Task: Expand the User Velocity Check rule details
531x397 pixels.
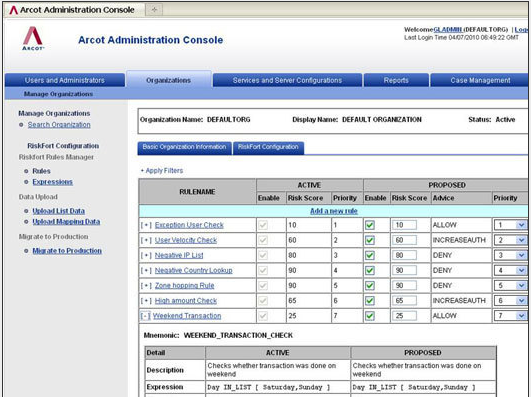Action: (146, 240)
